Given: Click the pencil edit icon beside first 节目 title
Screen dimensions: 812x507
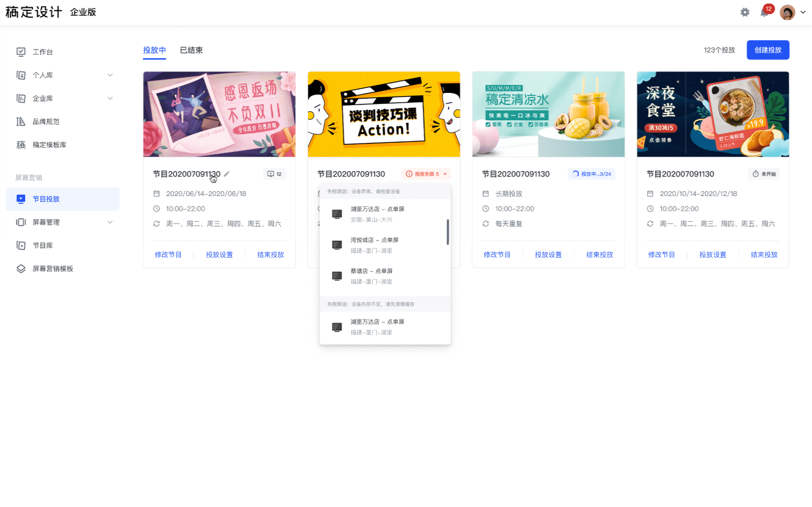Looking at the screenshot, I should click(227, 174).
